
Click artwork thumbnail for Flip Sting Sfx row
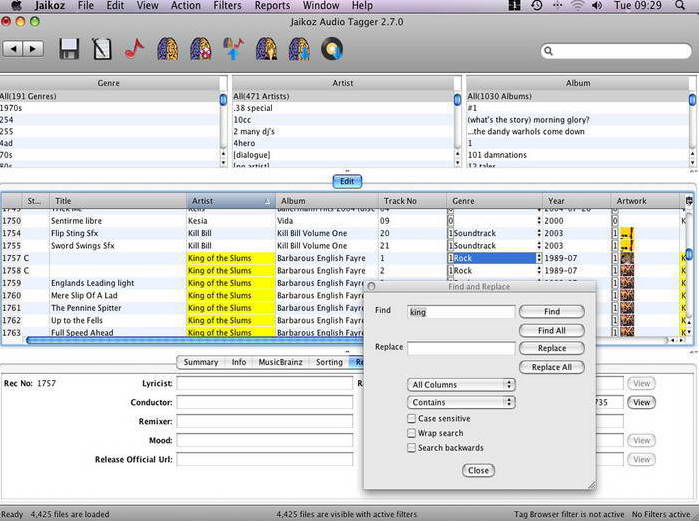tap(627, 233)
